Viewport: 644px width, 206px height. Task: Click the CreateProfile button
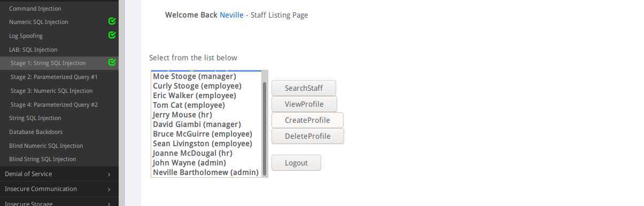[307, 120]
